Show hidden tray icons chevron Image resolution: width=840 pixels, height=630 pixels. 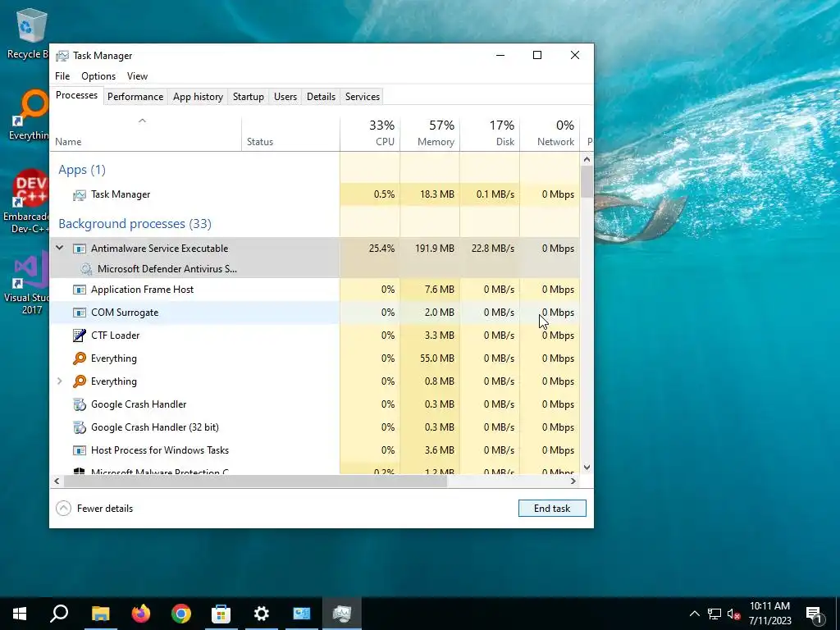(694, 614)
